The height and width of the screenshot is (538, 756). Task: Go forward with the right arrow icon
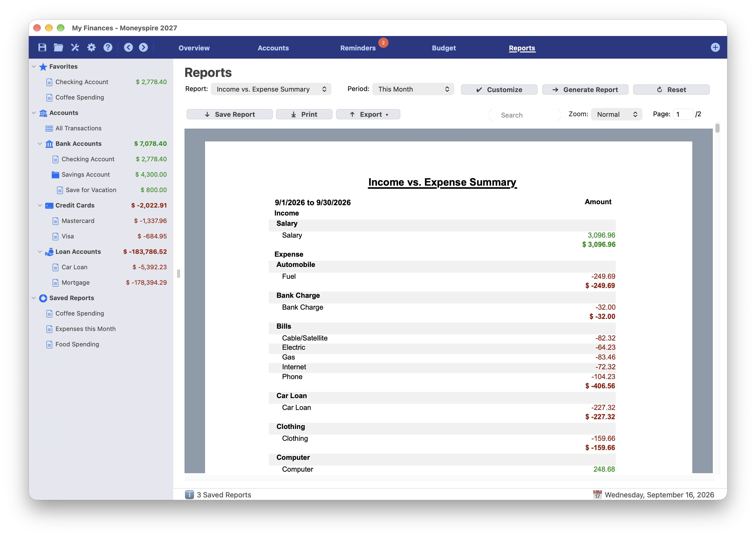click(x=143, y=47)
